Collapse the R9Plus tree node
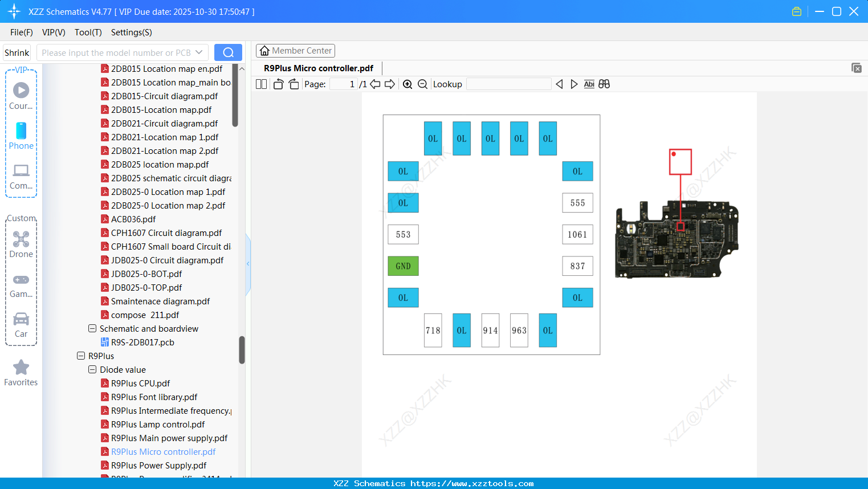 click(81, 356)
